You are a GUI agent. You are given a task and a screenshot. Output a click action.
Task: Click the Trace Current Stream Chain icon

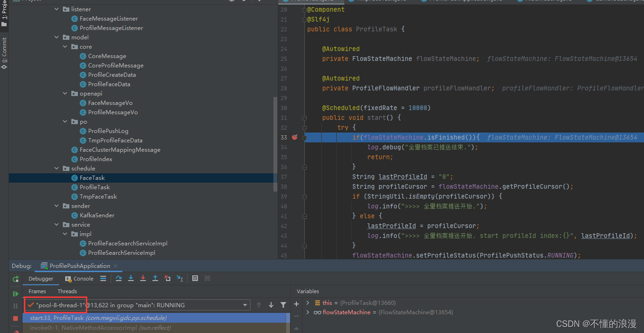(207, 278)
